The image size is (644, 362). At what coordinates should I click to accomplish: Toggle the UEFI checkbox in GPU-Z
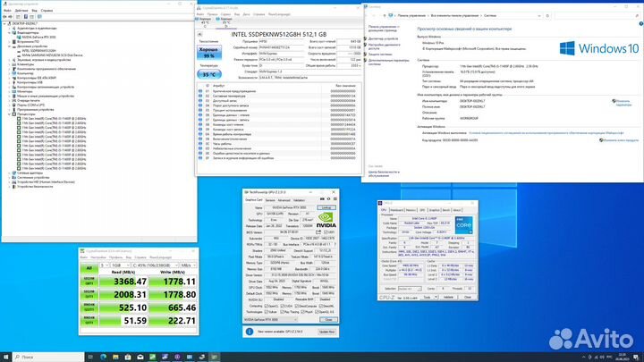tap(326, 232)
